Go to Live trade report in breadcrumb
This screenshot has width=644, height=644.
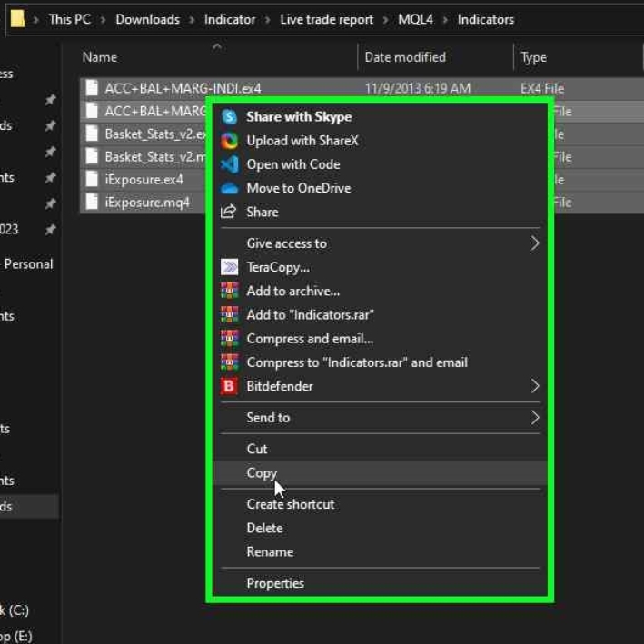pos(326,19)
